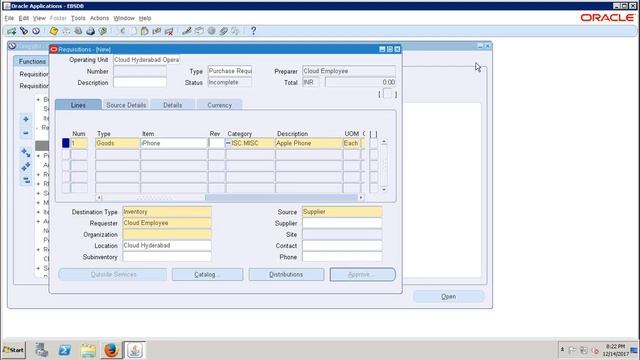The image size is (640, 360).
Task: Open the Destination Type list showing Inventory
Action: tap(167, 211)
